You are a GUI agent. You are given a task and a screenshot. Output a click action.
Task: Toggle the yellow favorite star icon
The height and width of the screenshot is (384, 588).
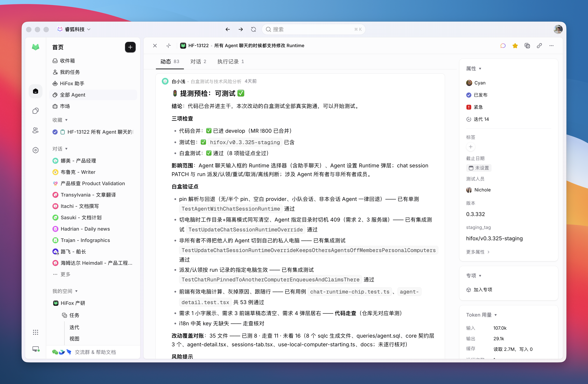(515, 46)
